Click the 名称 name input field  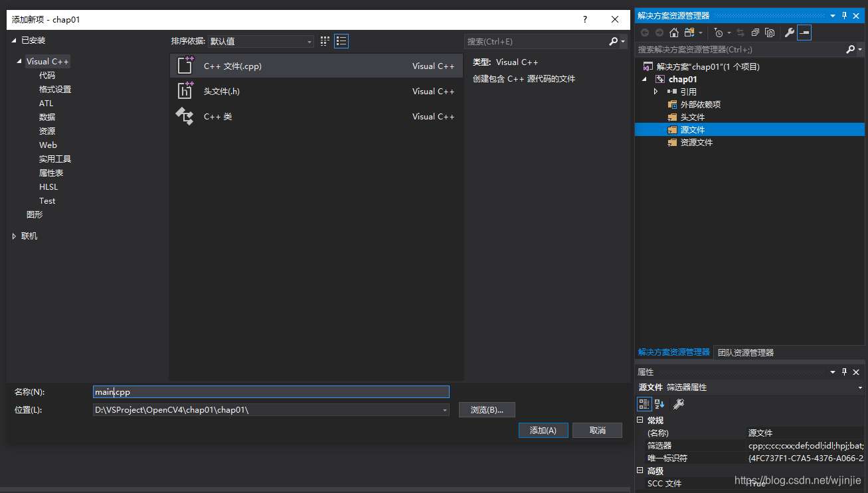click(271, 392)
